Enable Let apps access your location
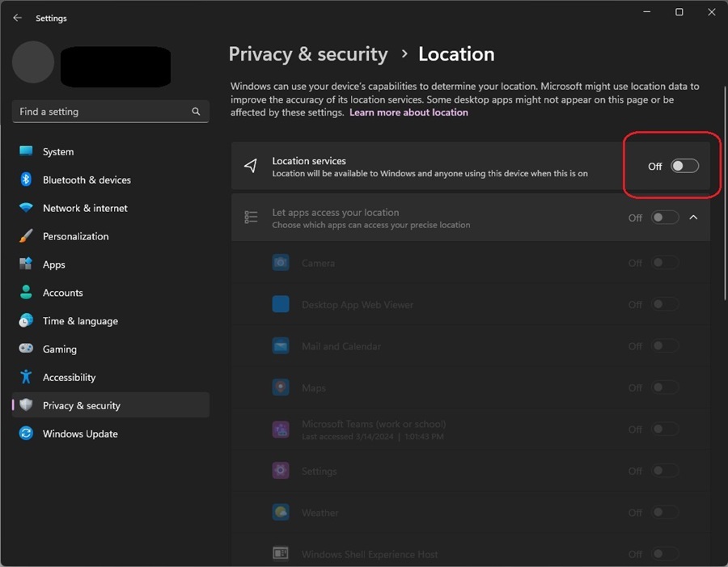Viewport: 728px width, 567px height. point(665,217)
